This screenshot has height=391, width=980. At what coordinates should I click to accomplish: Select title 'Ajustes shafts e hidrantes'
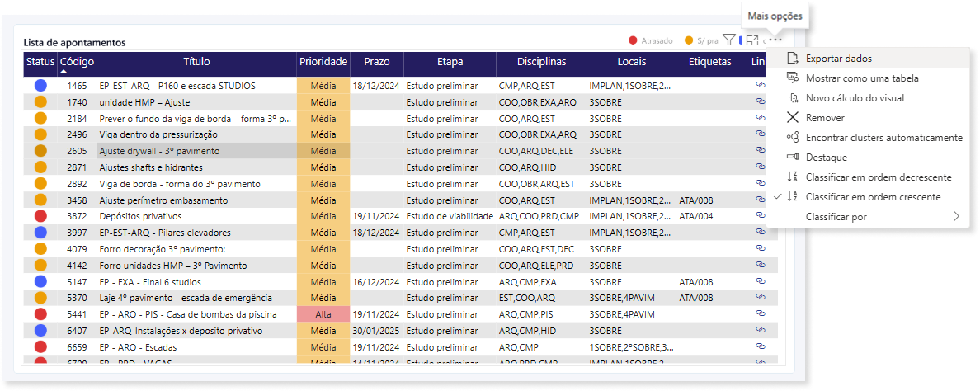(151, 167)
